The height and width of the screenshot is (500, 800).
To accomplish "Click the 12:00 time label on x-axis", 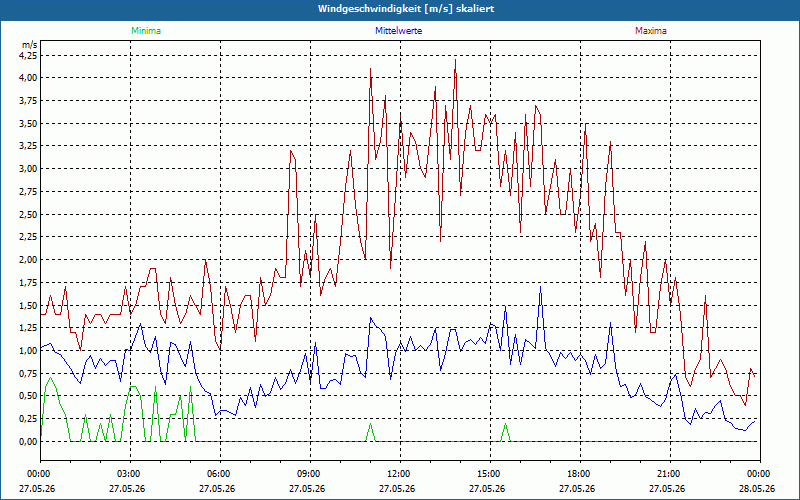I will [400, 474].
